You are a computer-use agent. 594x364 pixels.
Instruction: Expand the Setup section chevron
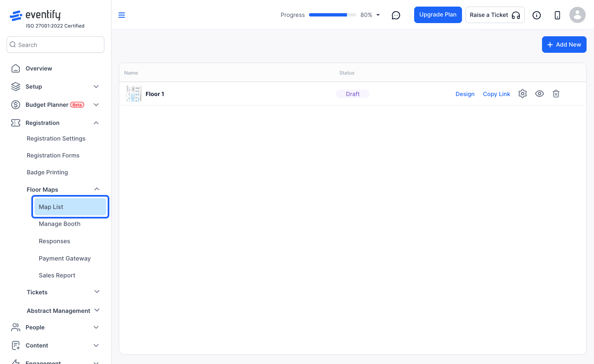pos(96,87)
